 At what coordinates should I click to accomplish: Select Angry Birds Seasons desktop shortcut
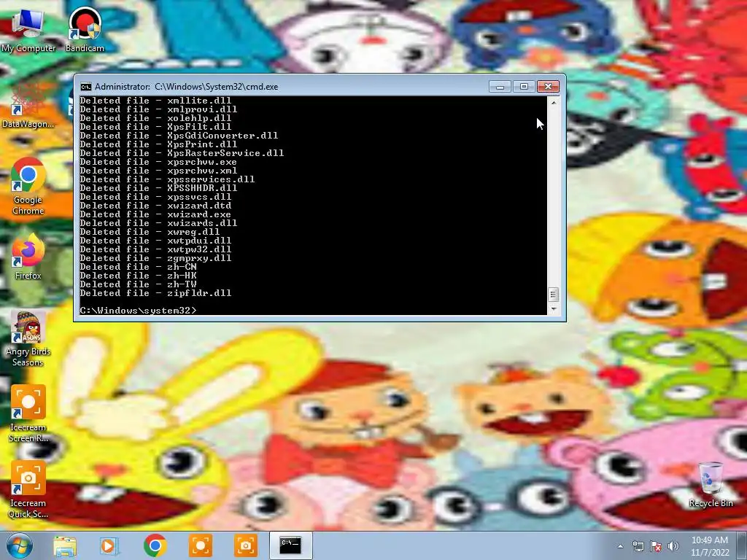click(28, 338)
